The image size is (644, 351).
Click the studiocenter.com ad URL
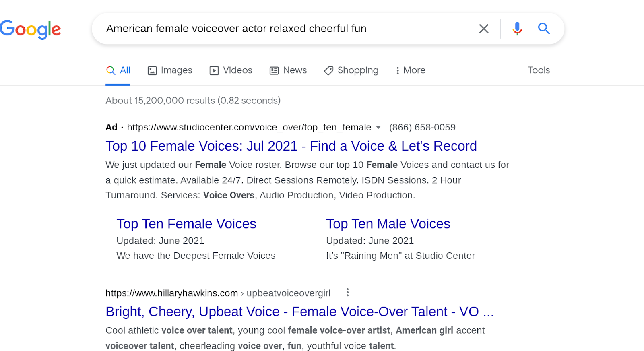[249, 128]
